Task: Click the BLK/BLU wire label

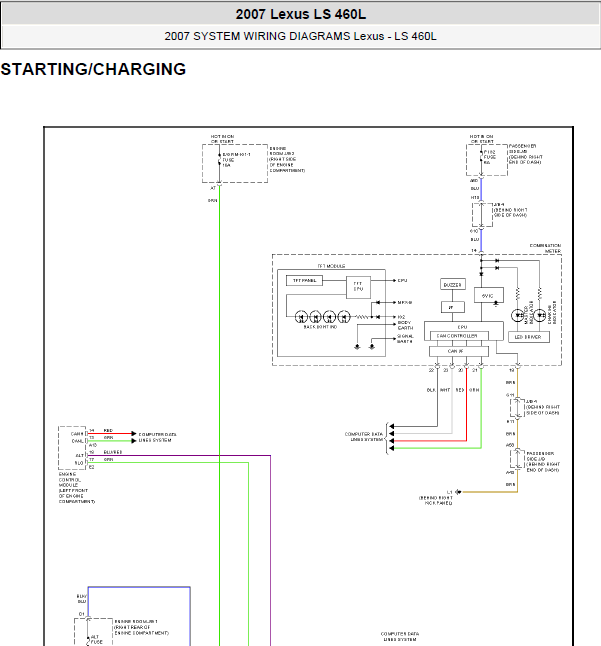Action: tap(82, 599)
